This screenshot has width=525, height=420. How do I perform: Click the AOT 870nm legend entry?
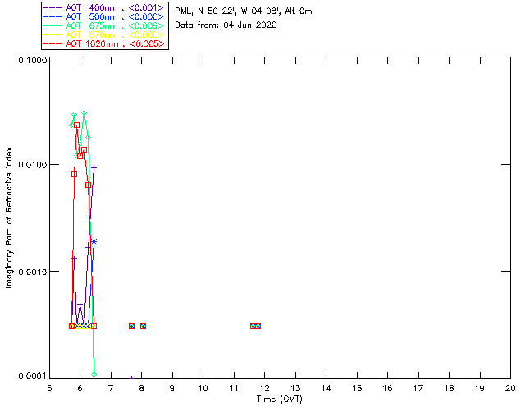pos(104,34)
